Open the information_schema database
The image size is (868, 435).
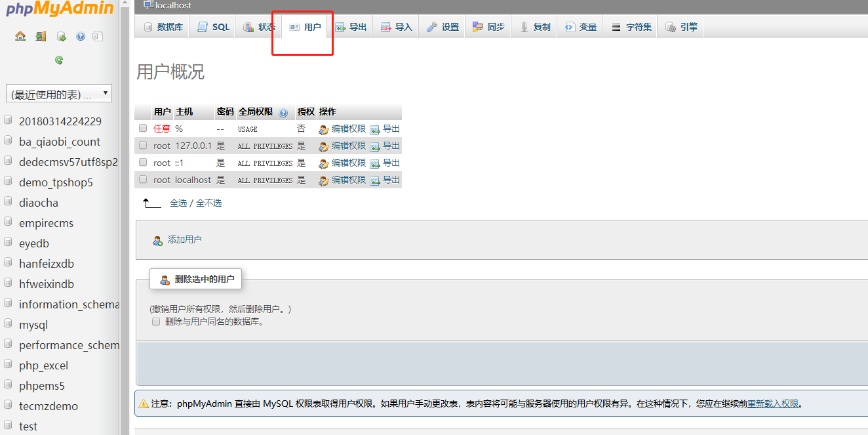69,304
